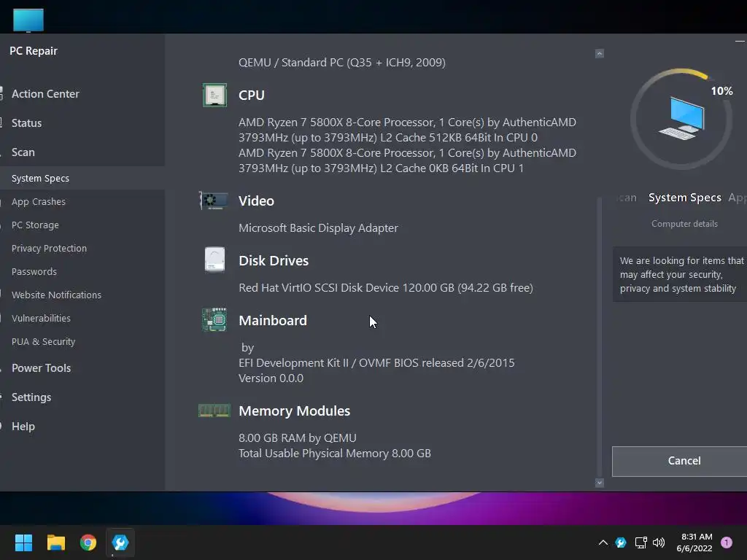Click the CPU heading
Image resolution: width=747 pixels, height=560 pixels.
click(x=252, y=95)
